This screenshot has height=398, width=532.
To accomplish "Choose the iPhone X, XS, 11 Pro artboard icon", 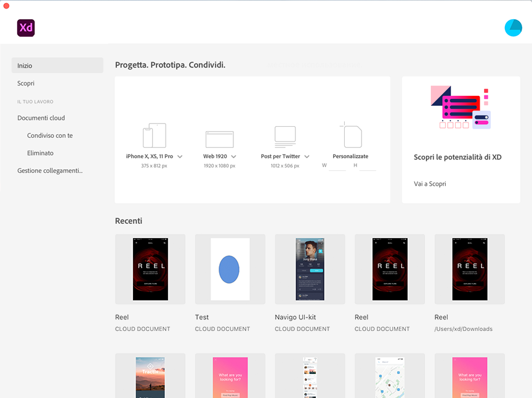I will click(x=155, y=135).
